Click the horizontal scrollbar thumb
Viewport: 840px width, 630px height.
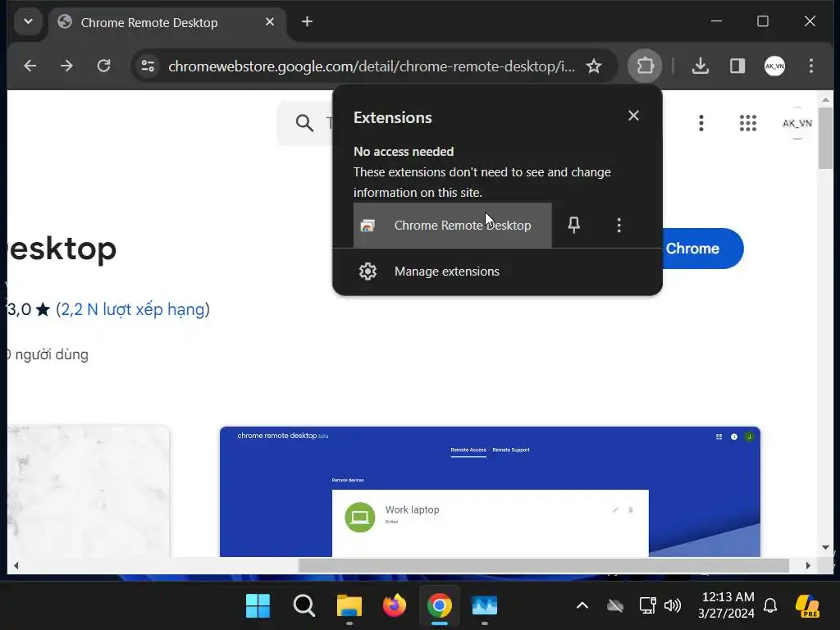pyautogui.click(x=543, y=565)
